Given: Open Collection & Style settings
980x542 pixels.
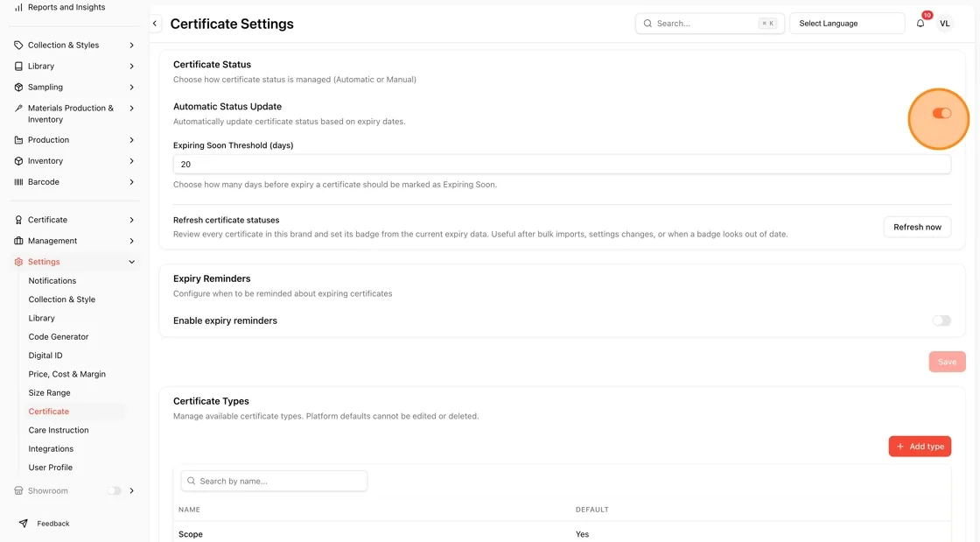Looking at the screenshot, I should 62,299.
